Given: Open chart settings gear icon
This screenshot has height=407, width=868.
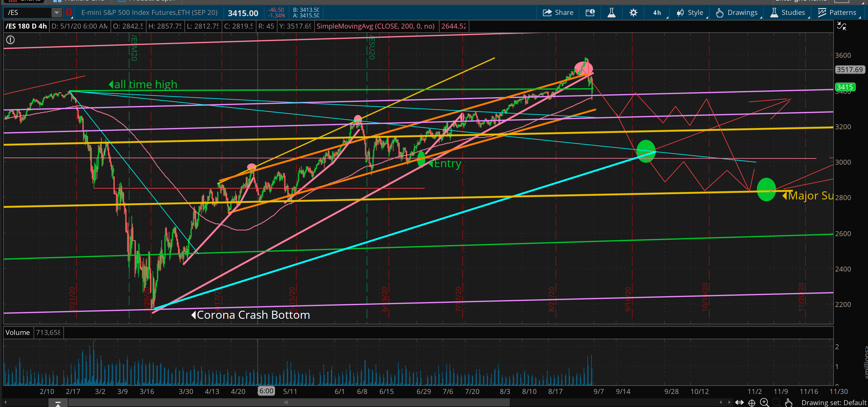Looking at the screenshot, I should (633, 12).
